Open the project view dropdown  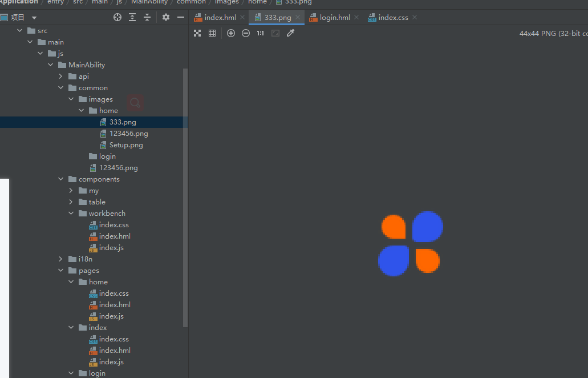(x=34, y=18)
